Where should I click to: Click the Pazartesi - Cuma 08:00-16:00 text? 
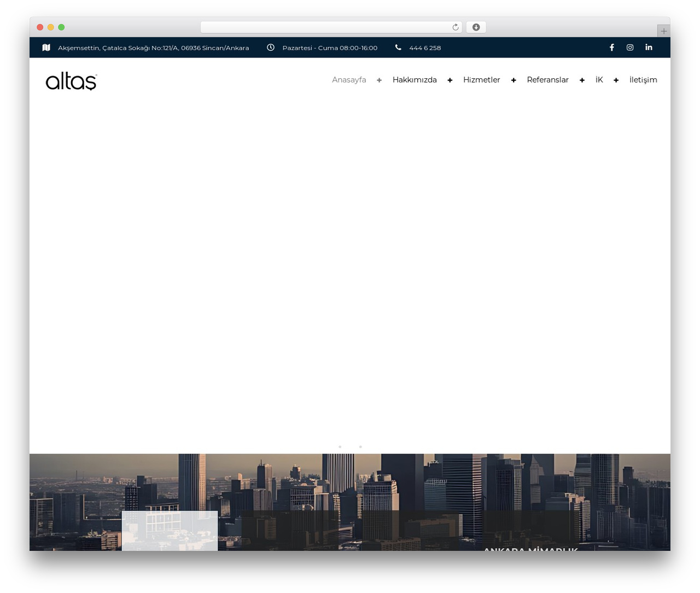[330, 48]
